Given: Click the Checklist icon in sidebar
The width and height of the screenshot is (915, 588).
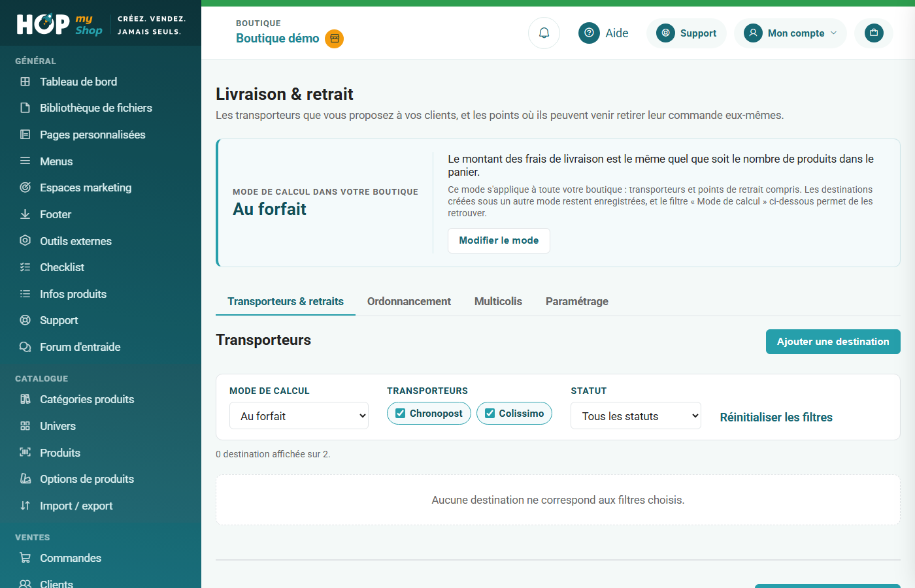Looking at the screenshot, I should tap(25, 267).
